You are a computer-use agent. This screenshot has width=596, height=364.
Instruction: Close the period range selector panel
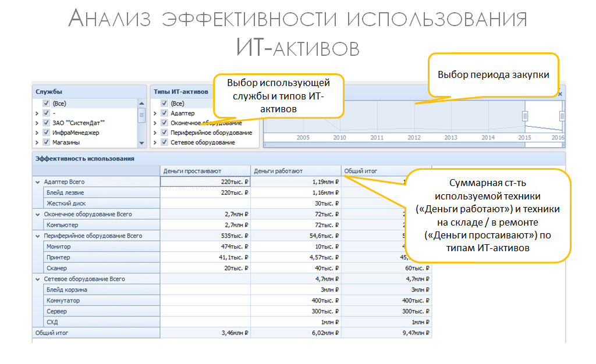[x=560, y=94]
